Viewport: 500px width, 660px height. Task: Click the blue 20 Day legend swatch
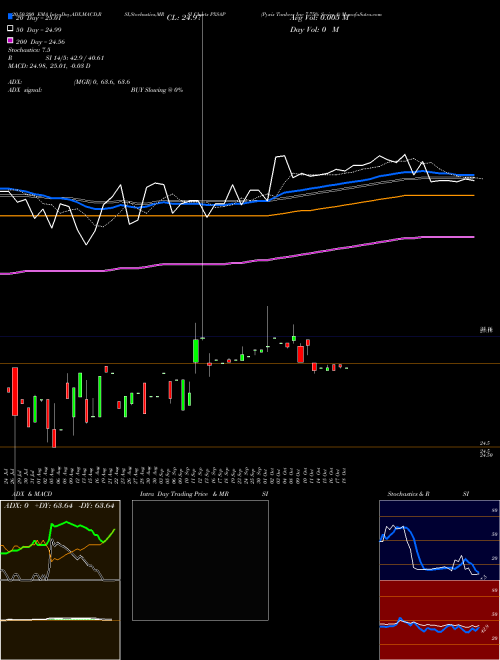coord(10,17)
